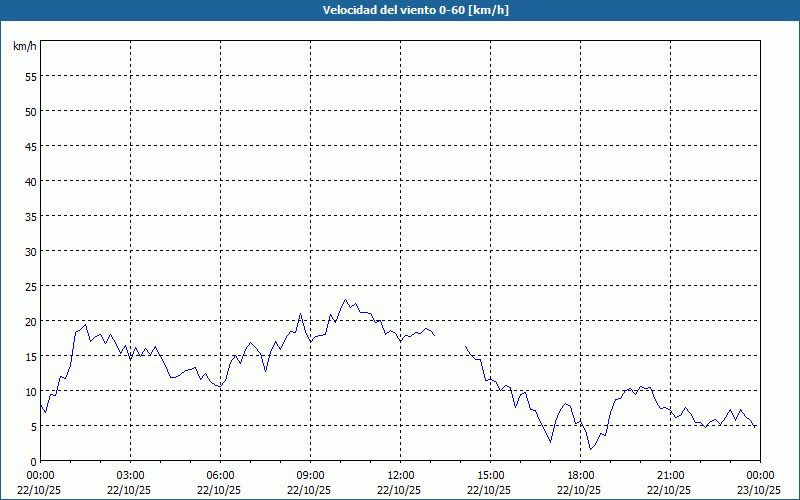The width and height of the screenshot is (800, 500).
Task: Pick the 10 label on the y-axis
Action: pos(31,391)
